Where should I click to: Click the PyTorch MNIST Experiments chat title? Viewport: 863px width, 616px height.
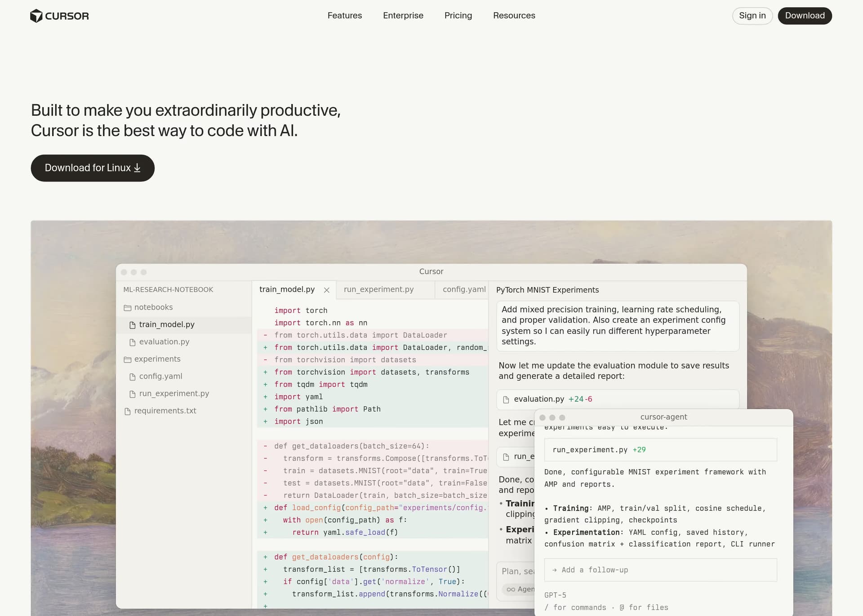547,290
